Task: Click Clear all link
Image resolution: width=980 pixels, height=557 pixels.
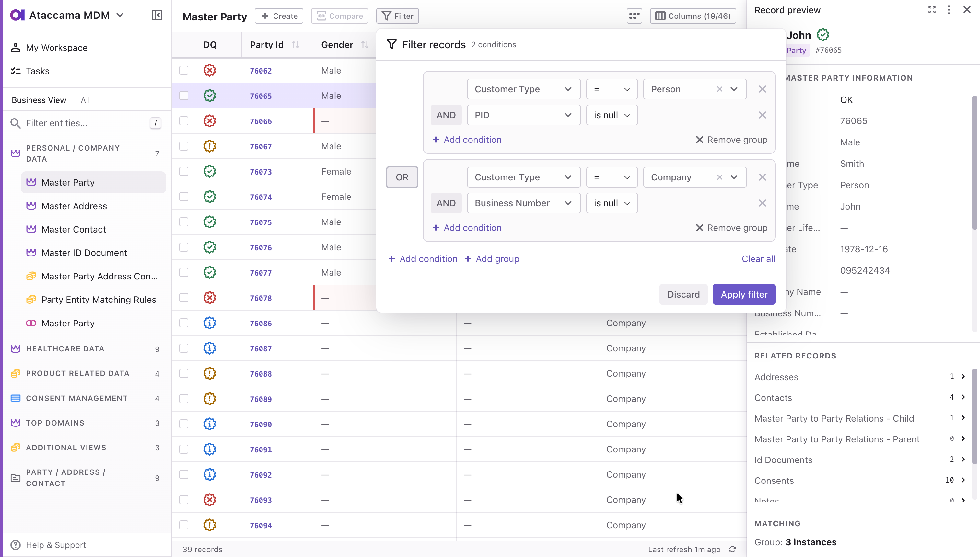Action: (x=758, y=259)
